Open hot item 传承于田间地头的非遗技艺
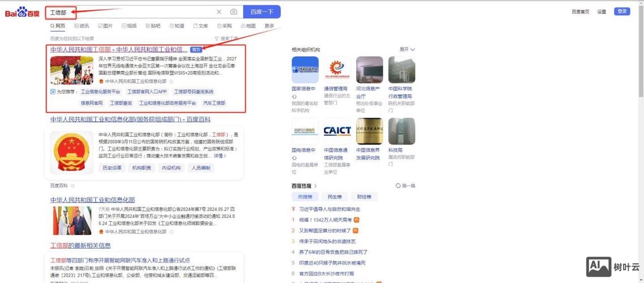This screenshot has height=283, width=644. click(x=327, y=242)
